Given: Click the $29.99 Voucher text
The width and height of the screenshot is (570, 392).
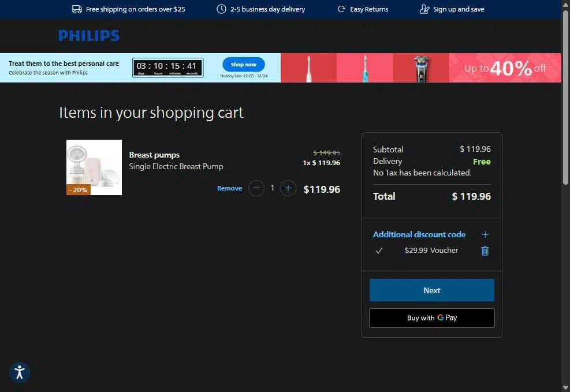Looking at the screenshot, I should point(431,251).
